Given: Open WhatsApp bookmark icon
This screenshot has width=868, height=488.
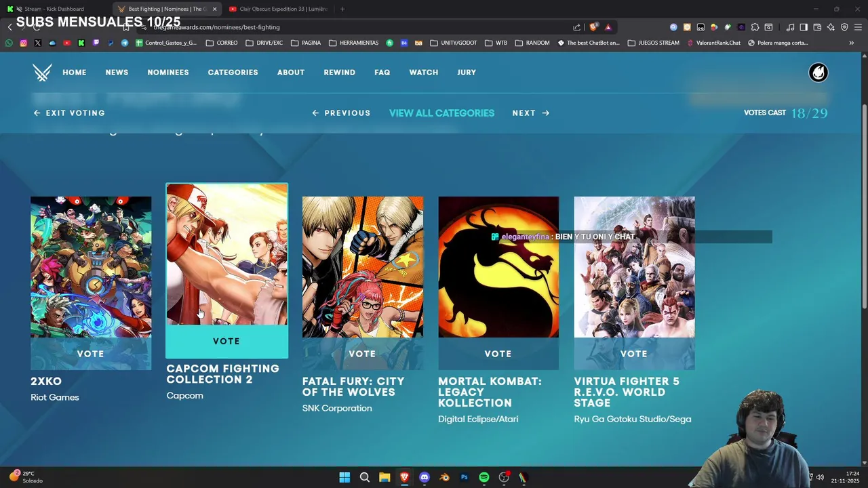Looking at the screenshot, I should click(9, 43).
